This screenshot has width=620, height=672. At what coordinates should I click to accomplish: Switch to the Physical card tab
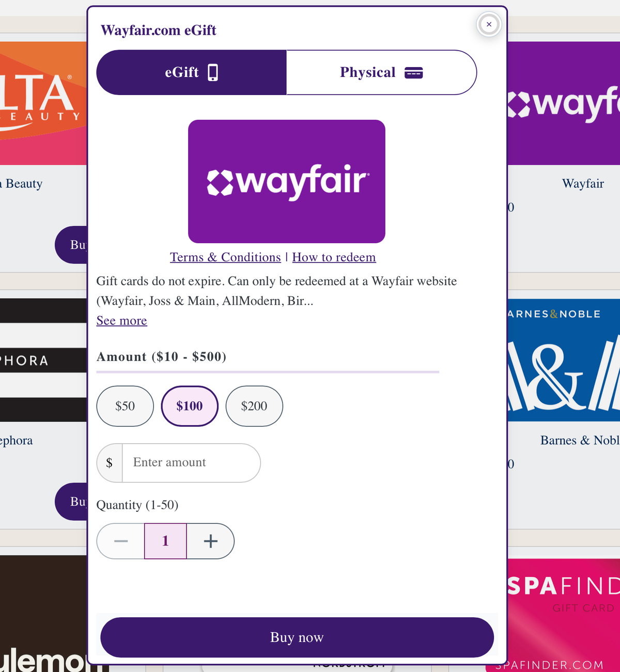click(x=381, y=72)
